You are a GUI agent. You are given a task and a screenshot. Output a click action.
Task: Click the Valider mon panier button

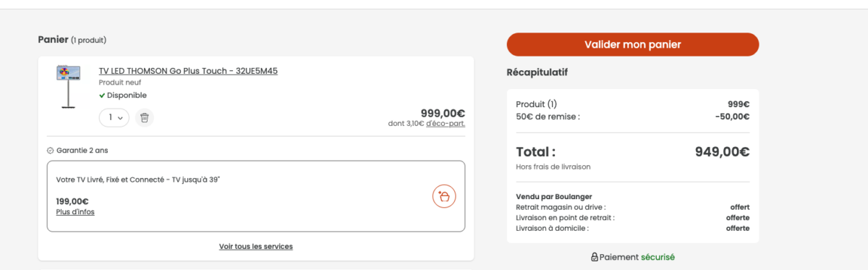pos(633,44)
